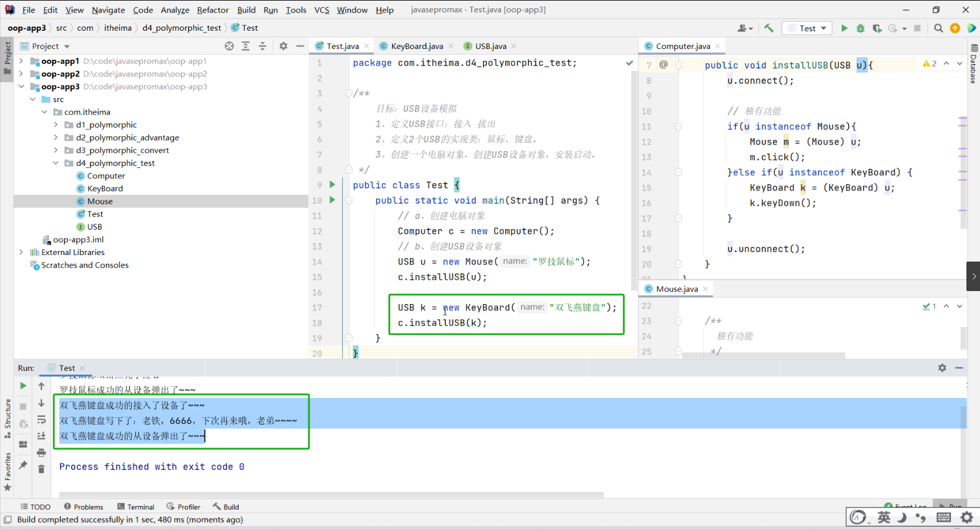Viewport: 980px width, 529px height.
Task: Select USB interface in project tree
Action: point(95,227)
